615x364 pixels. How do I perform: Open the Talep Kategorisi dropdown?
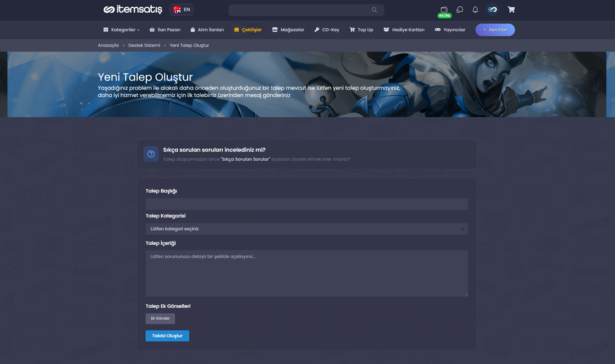(x=307, y=229)
